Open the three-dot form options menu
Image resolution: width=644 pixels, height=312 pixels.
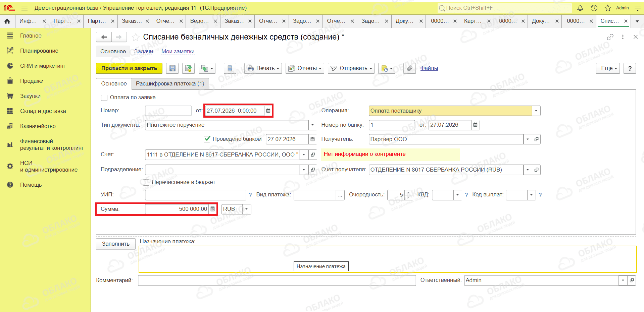tap(623, 37)
